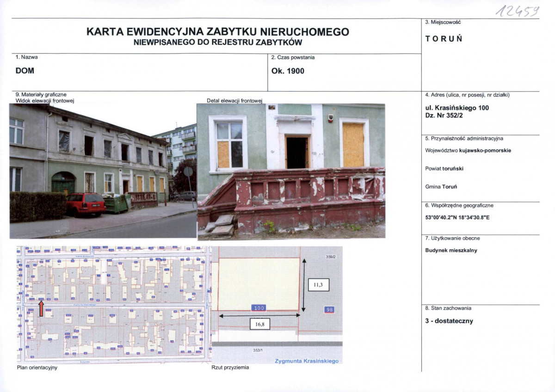Open the ground floor plan drawing
Screen dimensions: 555x392
click(277, 305)
